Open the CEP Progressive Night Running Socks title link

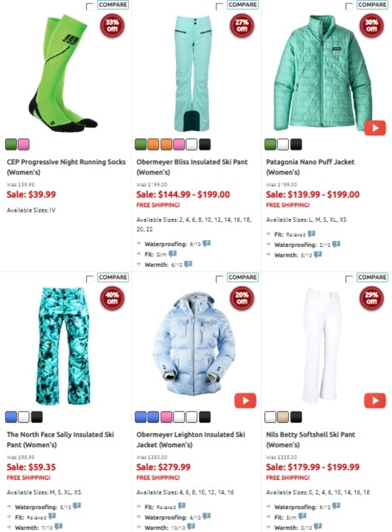pyautogui.click(x=66, y=167)
